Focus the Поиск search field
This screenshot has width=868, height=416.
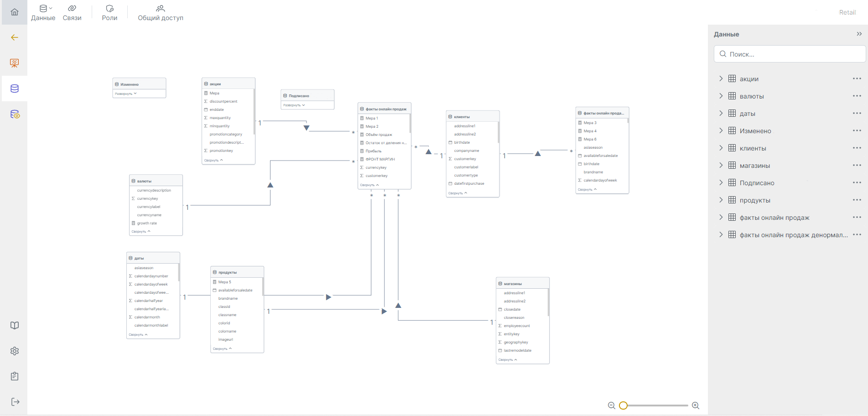click(x=790, y=54)
